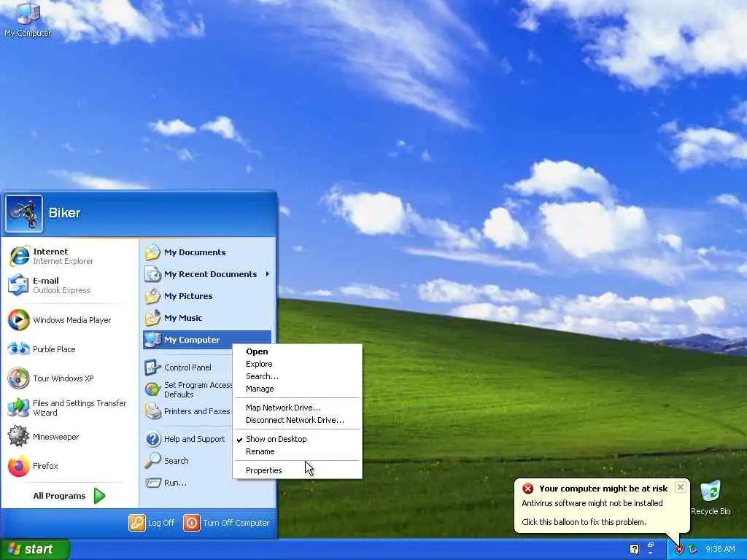
Task: Choose Explore in context menu
Action: point(298,364)
